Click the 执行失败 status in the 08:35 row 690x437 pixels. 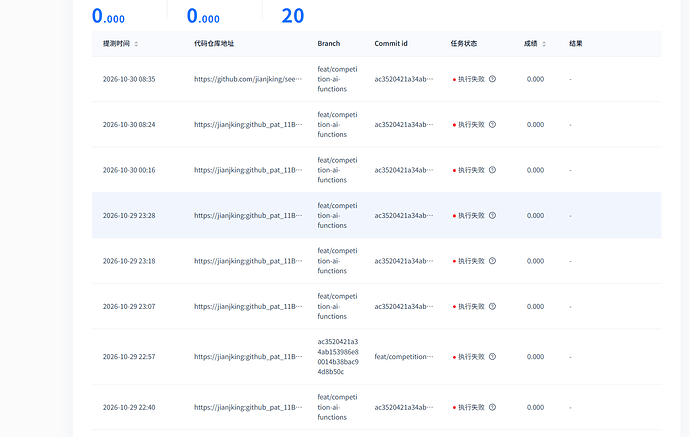tap(471, 79)
